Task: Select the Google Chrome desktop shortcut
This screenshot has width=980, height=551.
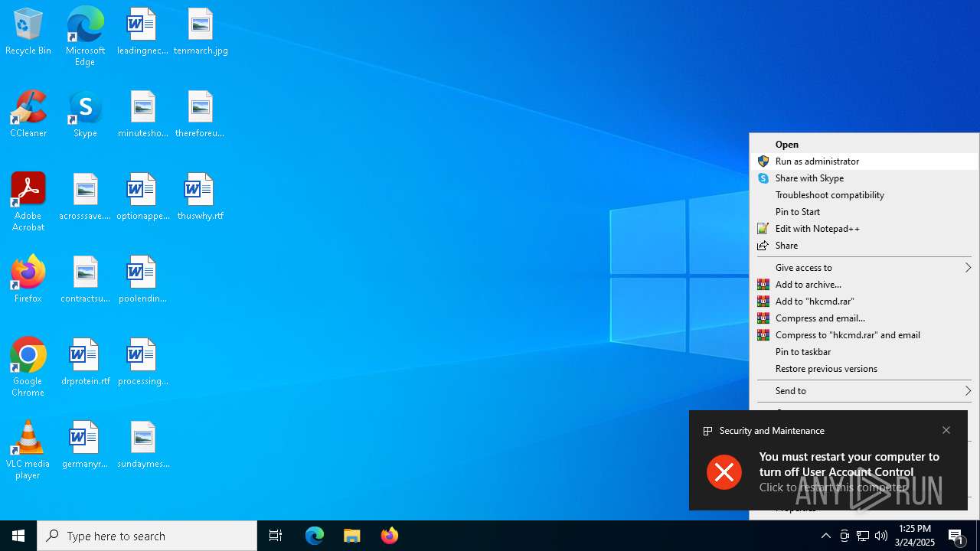Action: tap(28, 368)
